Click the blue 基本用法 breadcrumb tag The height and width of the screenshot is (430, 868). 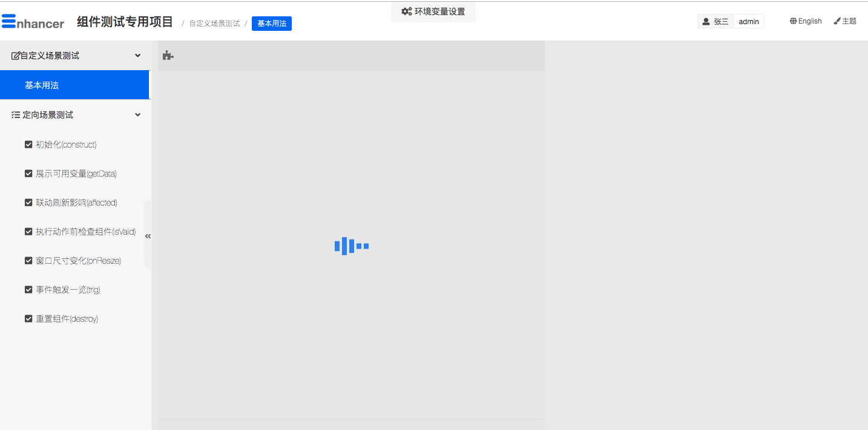pos(272,24)
